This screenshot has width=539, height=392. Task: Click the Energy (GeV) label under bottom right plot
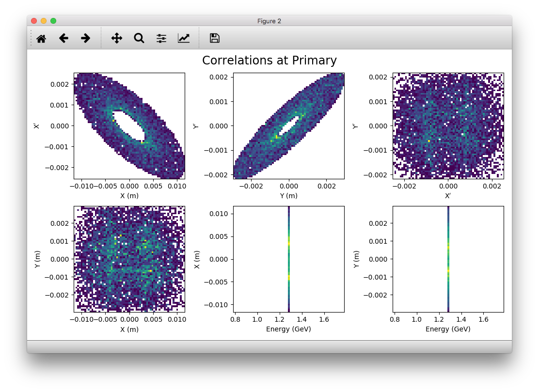(448, 329)
